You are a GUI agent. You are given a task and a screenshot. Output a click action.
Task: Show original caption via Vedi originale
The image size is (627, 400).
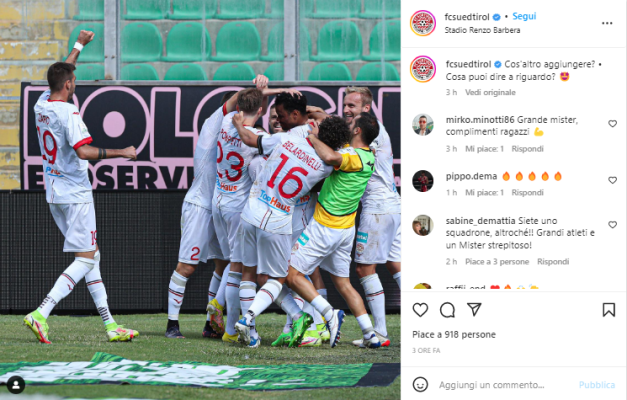490,92
